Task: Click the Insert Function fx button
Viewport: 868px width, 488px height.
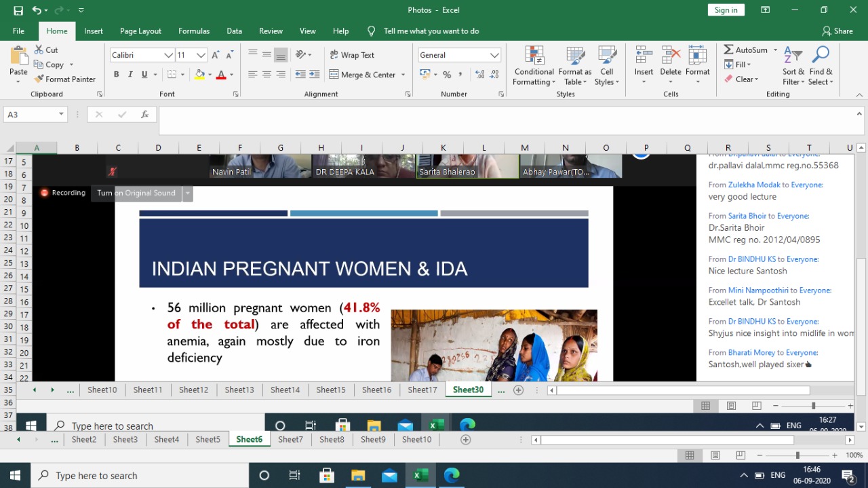Action: click(x=144, y=115)
